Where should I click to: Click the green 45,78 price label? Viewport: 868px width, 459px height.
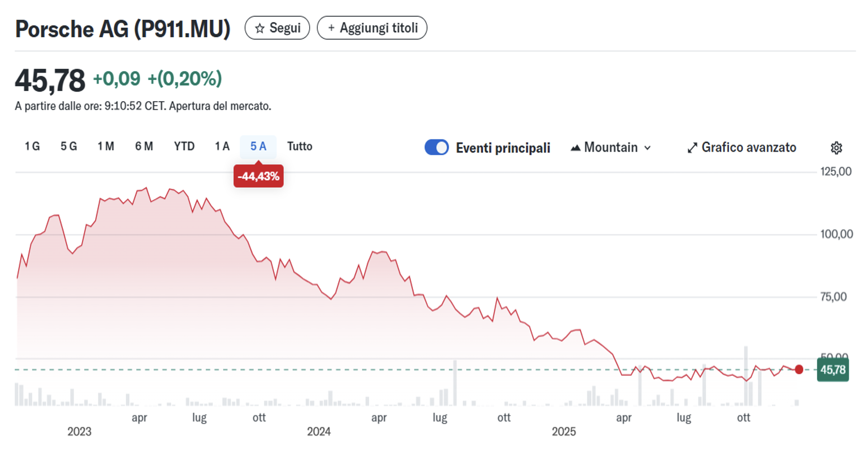pos(833,370)
